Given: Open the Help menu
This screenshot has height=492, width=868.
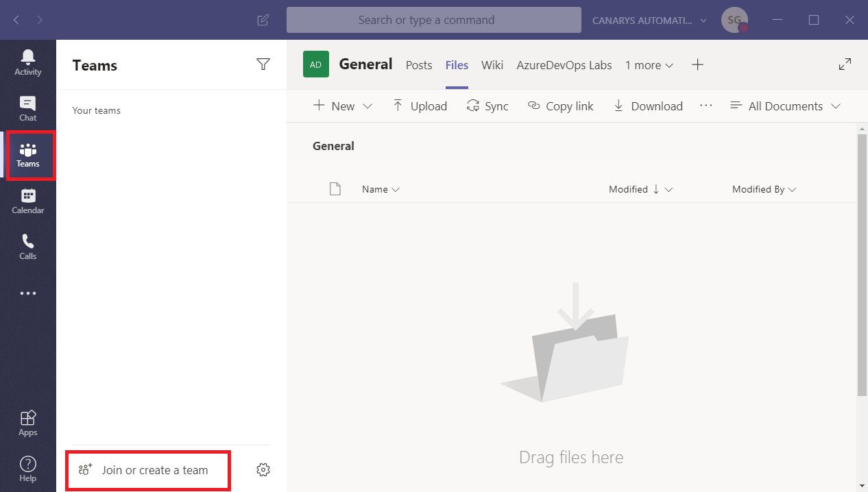Looking at the screenshot, I should 28,469.
